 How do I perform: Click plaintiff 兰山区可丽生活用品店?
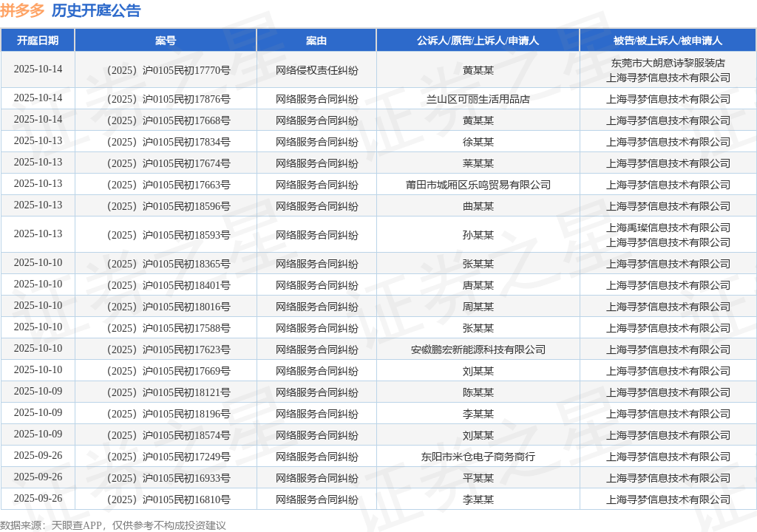(x=478, y=99)
